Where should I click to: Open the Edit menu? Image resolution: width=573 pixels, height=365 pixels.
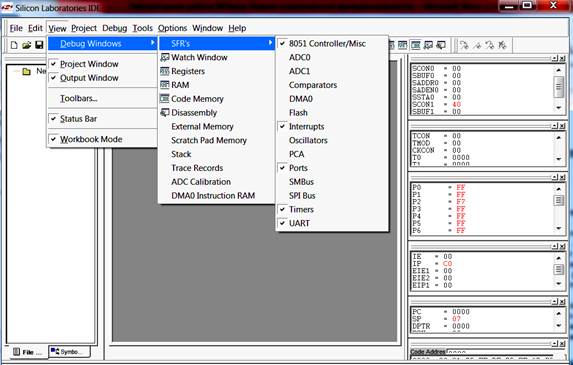tap(35, 28)
